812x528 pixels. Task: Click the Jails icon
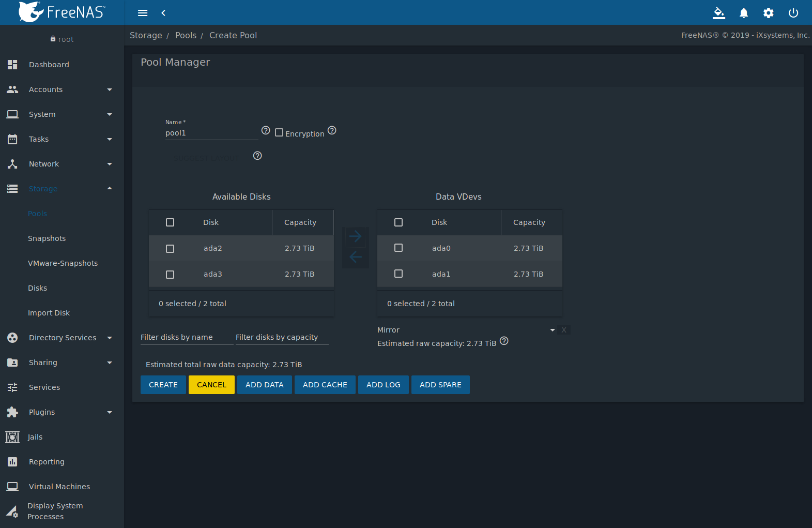(12, 437)
